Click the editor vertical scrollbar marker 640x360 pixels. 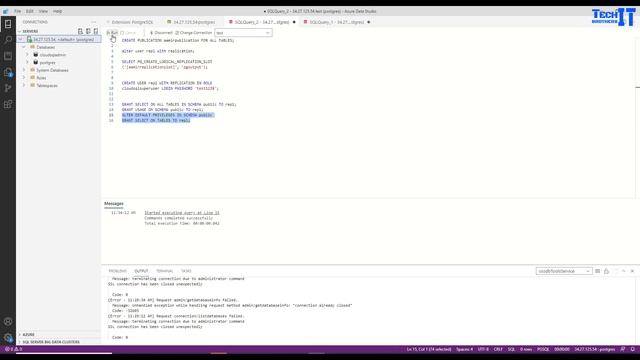click(x=638, y=87)
